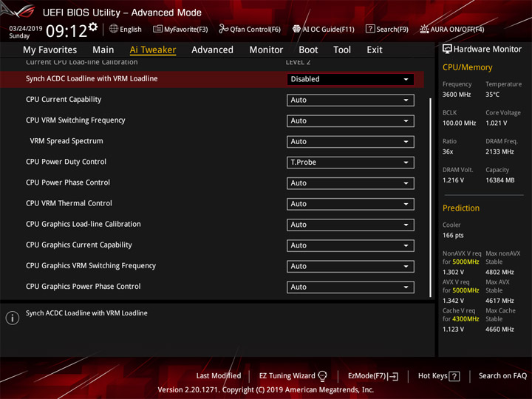Screen dimensions: 532x399
Task: Open CPU VRM Thermal Control dropdown
Action: pyautogui.click(x=350, y=204)
